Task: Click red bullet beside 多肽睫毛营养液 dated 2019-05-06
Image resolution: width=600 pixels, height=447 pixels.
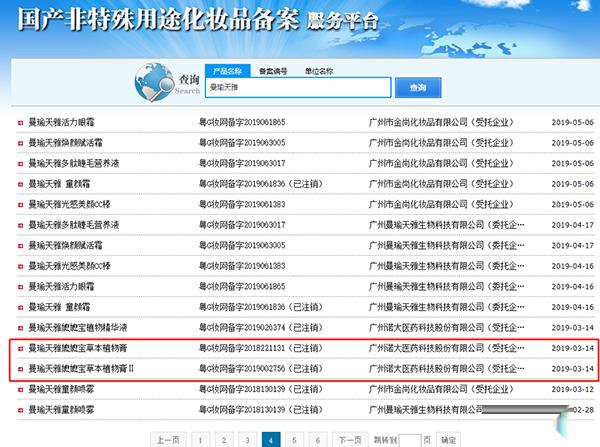Action: coord(21,164)
